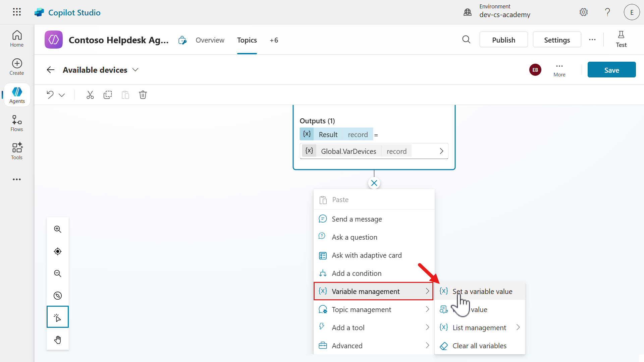Publish the agent
Viewport: 644px width, 362px height.
[503, 40]
